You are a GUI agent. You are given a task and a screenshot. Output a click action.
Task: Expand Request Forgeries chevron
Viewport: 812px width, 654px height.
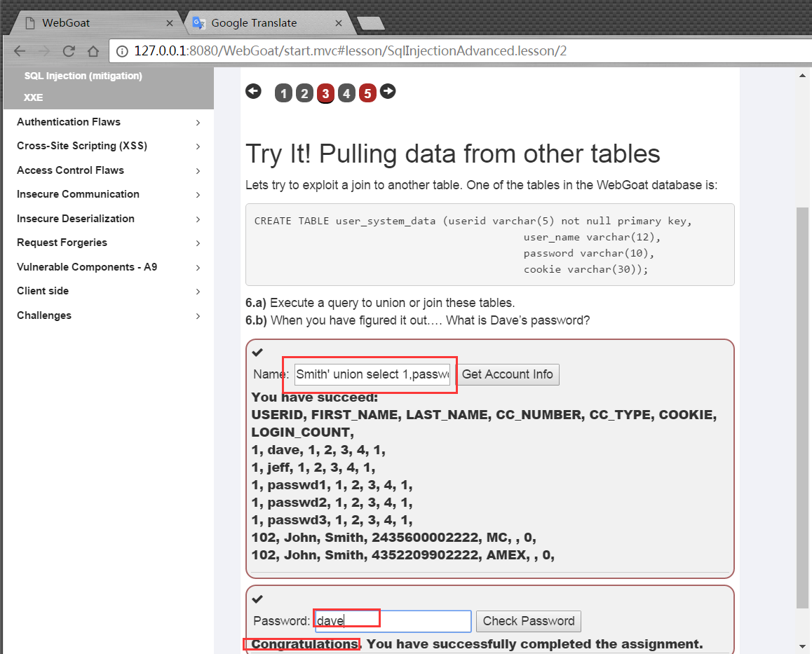click(x=198, y=243)
